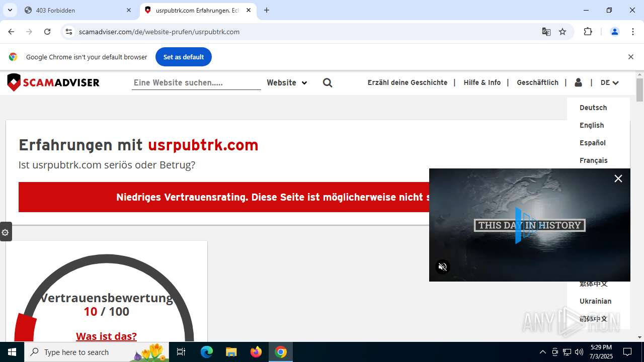Show hidden system tray icons

click(542, 352)
